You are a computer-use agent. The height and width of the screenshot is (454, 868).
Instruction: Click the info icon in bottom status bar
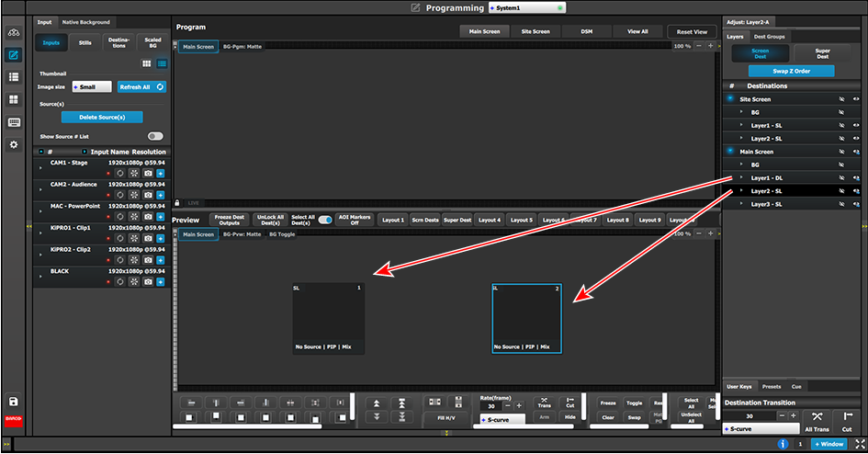(783, 444)
